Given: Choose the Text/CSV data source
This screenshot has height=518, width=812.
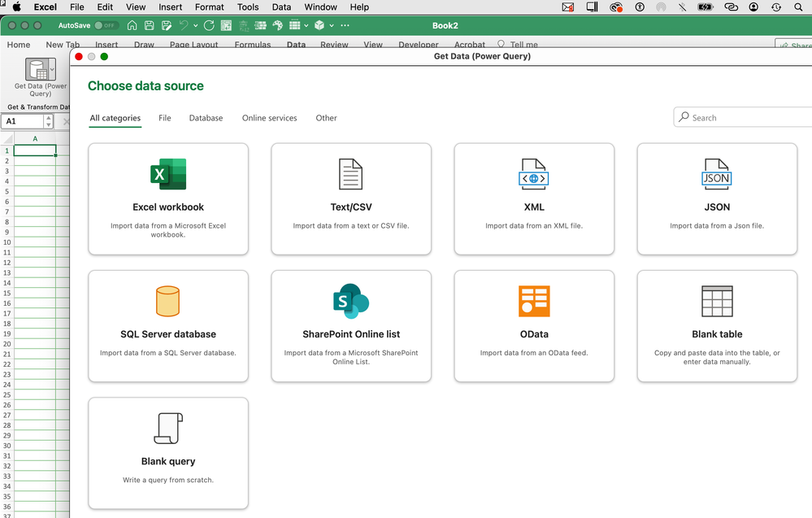Looking at the screenshot, I should pyautogui.click(x=351, y=199).
